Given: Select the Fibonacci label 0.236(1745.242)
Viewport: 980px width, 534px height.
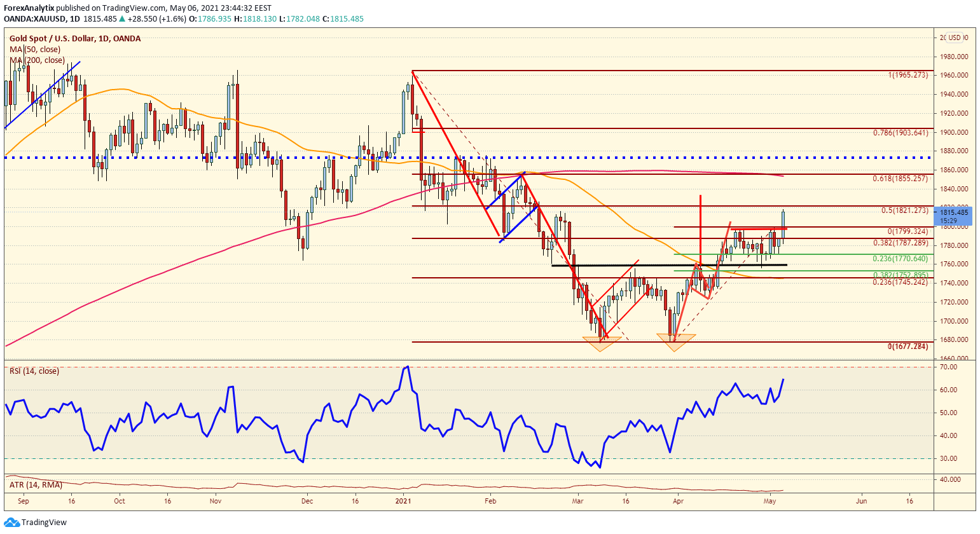Looking at the screenshot, I should point(901,282).
